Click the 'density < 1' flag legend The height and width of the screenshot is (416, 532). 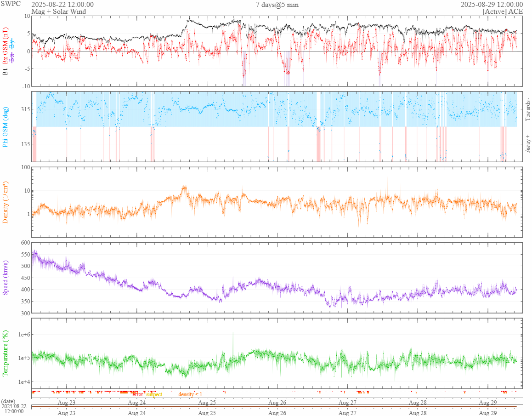coord(190,394)
